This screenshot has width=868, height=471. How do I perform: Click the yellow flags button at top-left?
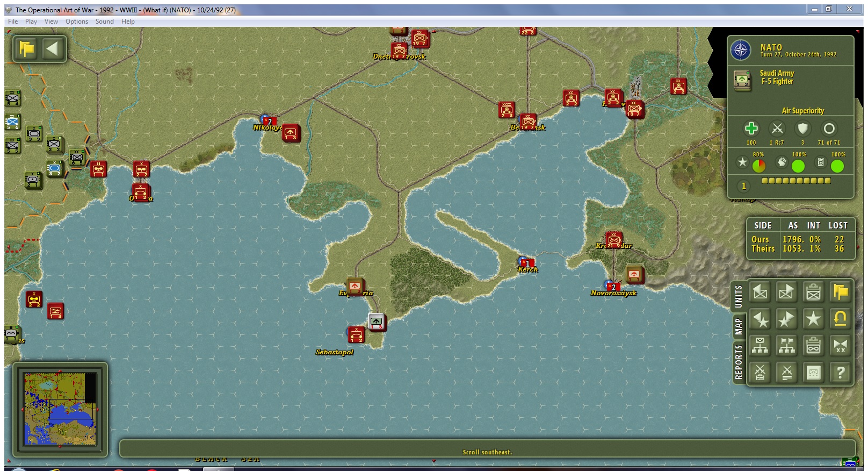(x=26, y=49)
